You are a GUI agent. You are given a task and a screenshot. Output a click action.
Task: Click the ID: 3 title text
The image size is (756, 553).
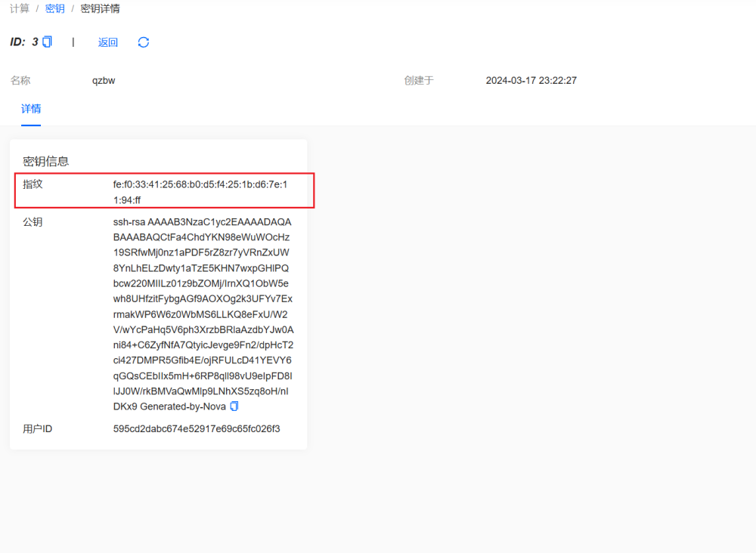click(23, 42)
